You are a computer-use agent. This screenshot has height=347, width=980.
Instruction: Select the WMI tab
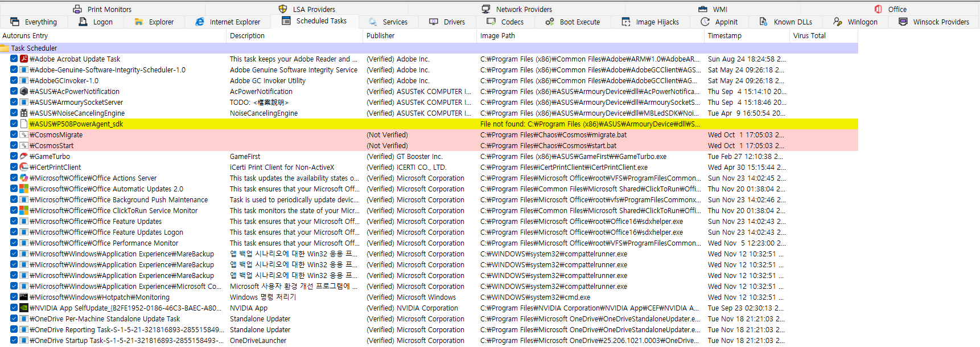pos(713,9)
